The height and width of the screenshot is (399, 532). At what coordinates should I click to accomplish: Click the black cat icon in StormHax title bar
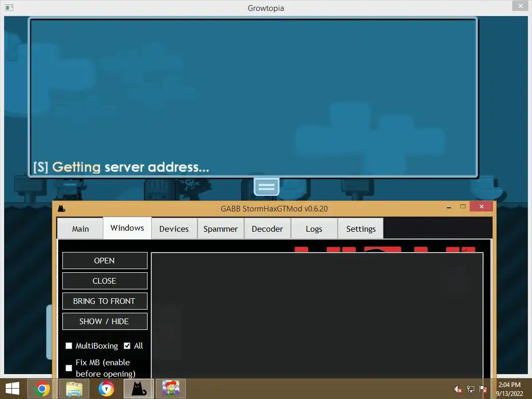point(61,208)
